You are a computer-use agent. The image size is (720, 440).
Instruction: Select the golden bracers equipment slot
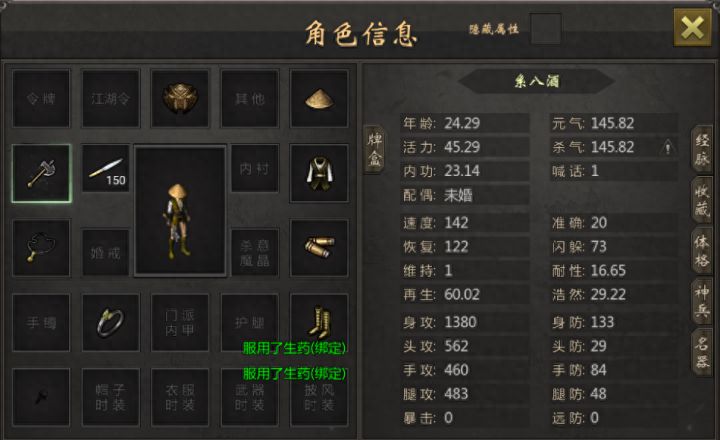[319, 248]
